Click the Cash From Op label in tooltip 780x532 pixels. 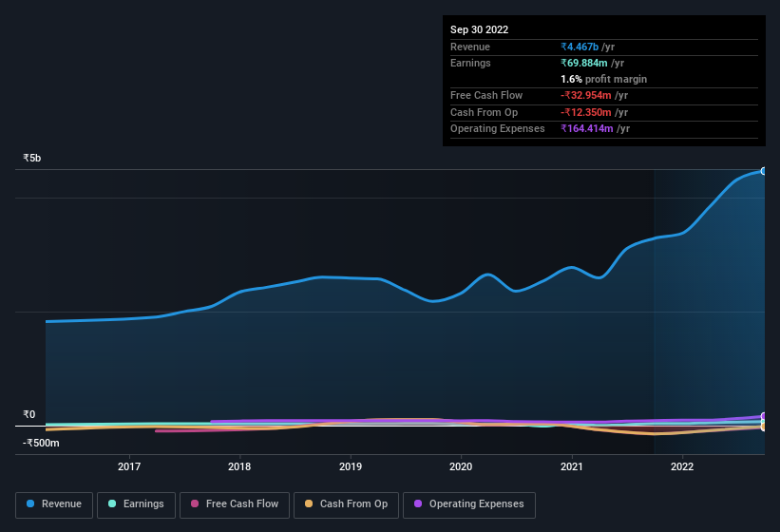(x=484, y=112)
